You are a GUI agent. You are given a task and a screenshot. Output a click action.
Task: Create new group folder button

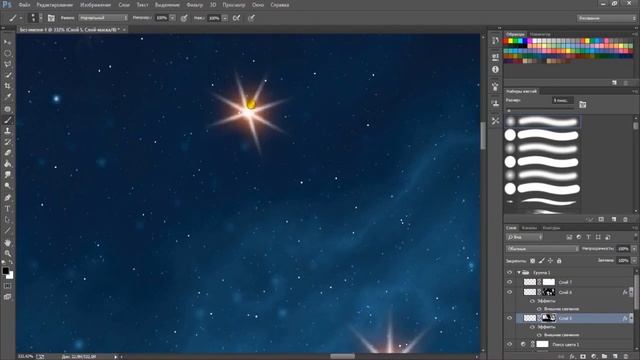604,356
